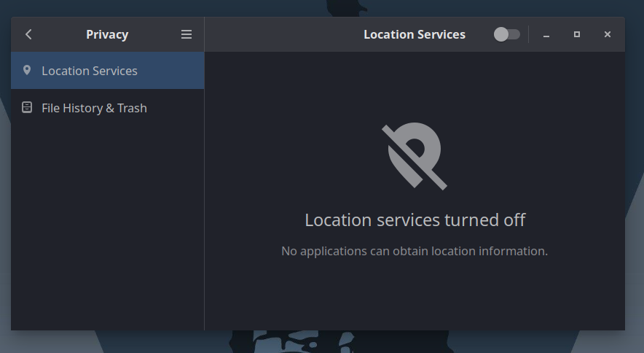Image resolution: width=644 pixels, height=353 pixels.
Task: Click empty content area below the description
Action: coord(414,299)
